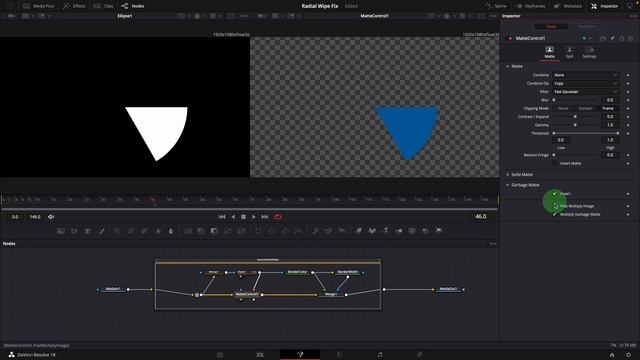Open right viewer Fit zoom dropdown
The width and height of the screenshot is (640, 360).
(x=262, y=16)
